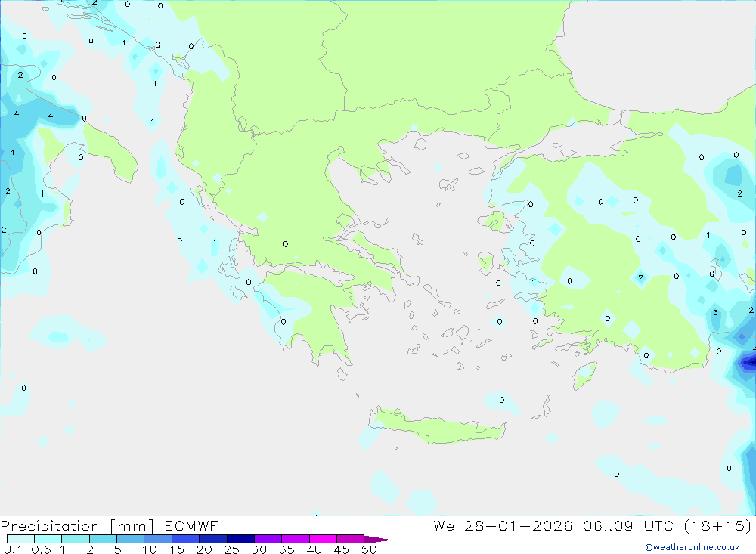
Task: Click the '30' legend scale label
Action: (x=259, y=549)
